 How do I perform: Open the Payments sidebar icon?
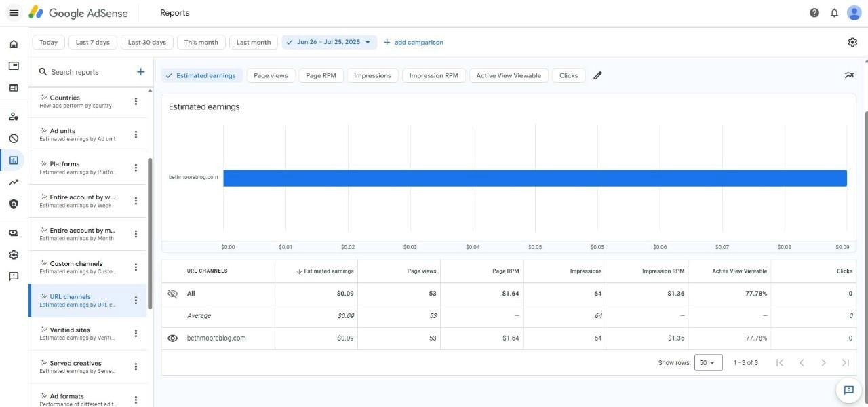click(14, 233)
